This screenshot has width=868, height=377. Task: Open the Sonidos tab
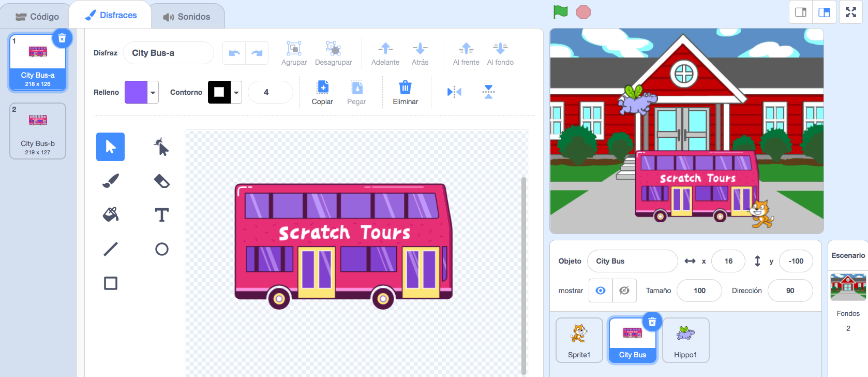click(187, 17)
